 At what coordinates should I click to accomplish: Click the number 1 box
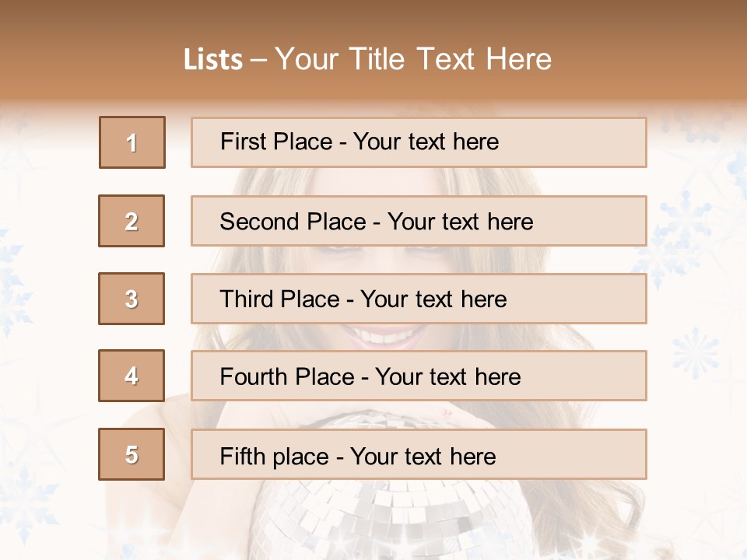pos(132,142)
